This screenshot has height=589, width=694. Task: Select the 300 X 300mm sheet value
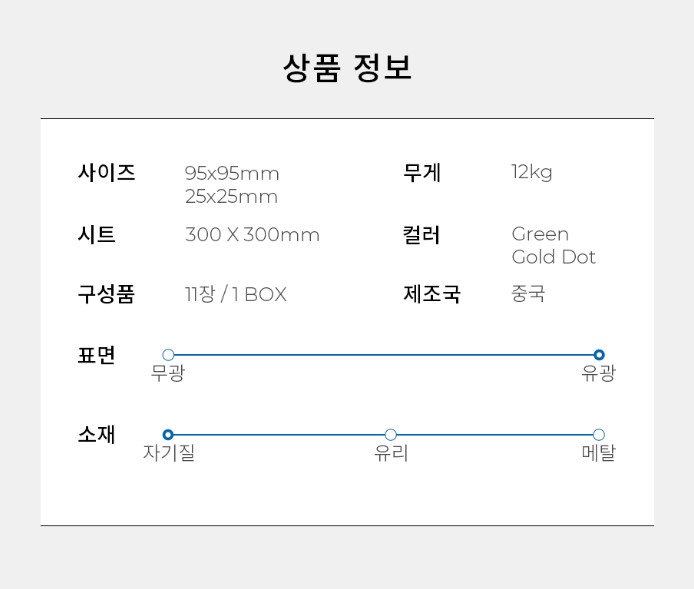(252, 235)
